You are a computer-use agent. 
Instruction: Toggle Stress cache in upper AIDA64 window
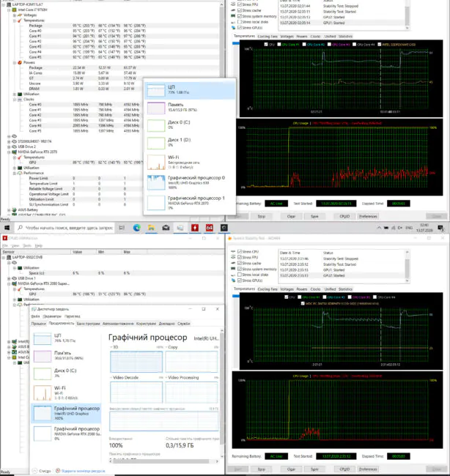tap(240, 10)
